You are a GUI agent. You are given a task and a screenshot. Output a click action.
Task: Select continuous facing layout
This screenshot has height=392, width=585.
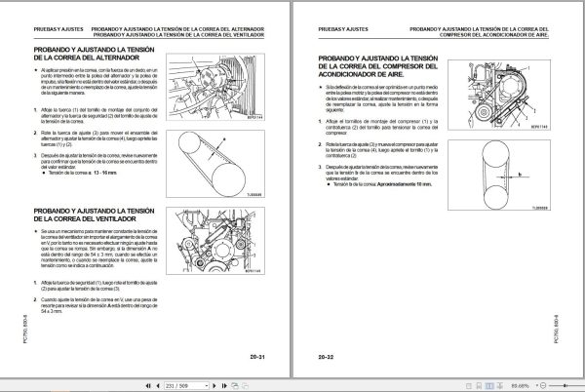point(500,385)
